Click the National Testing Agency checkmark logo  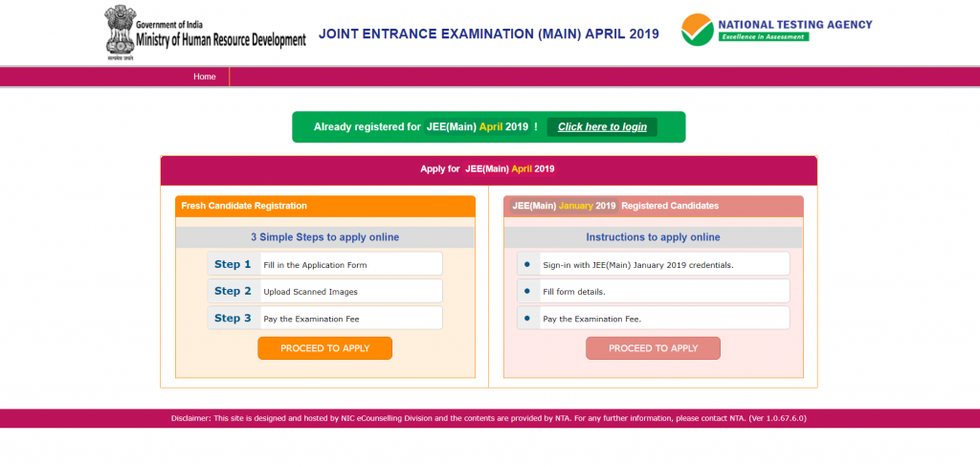[697, 30]
